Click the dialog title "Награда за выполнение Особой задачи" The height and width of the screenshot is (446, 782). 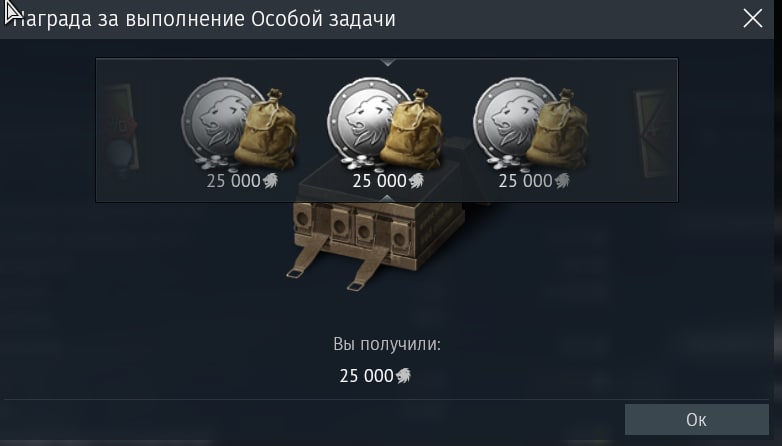(x=203, y=19)
